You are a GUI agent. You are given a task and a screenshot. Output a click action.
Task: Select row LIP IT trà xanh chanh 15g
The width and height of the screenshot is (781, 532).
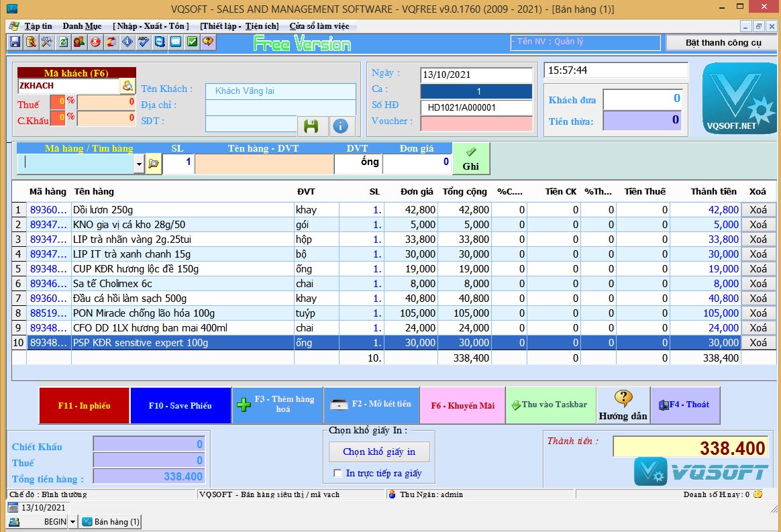[393, 254]
